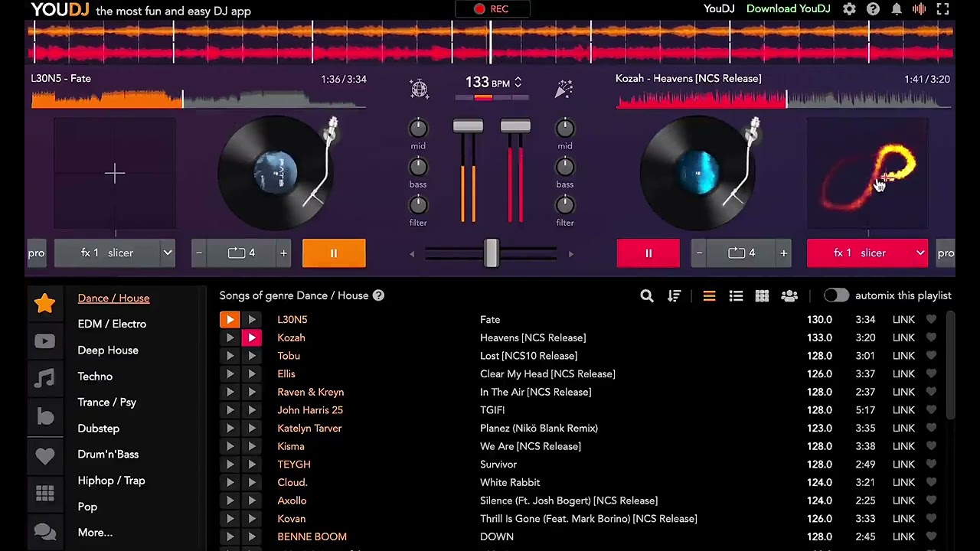This screenshot has width=980, height=551.
Task: Click the right deck filter knob
Action: point(565,205)
